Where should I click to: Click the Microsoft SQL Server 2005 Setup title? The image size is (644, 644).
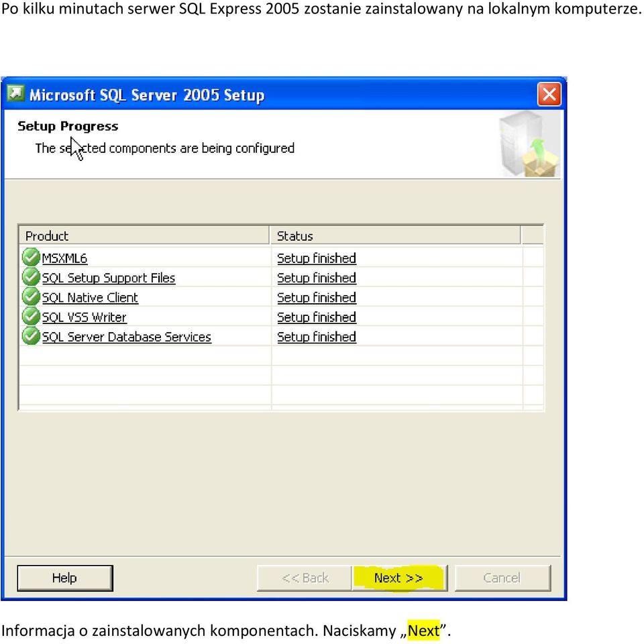tap(147, 95)
